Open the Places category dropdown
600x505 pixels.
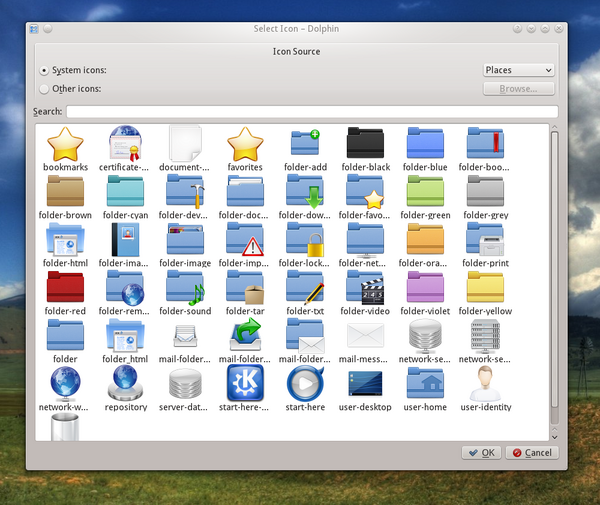coord(518,70)
